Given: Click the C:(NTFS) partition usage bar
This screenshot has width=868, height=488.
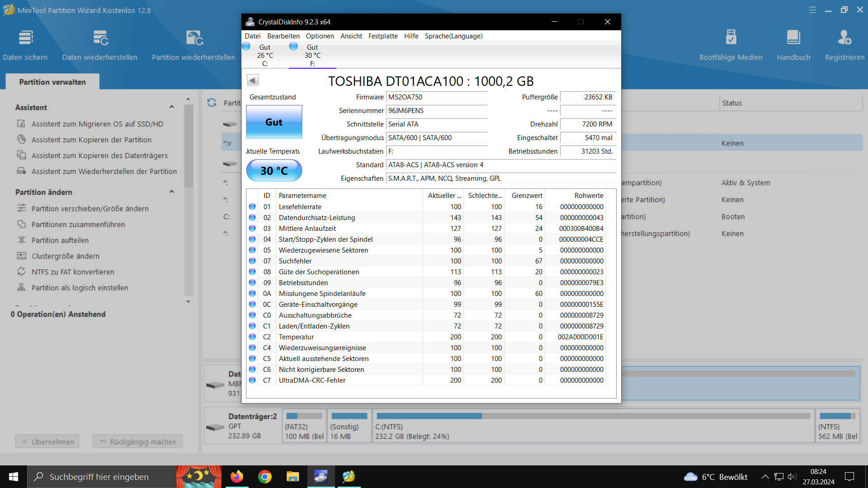Looking at the screenshot, I should click(593, 416).
